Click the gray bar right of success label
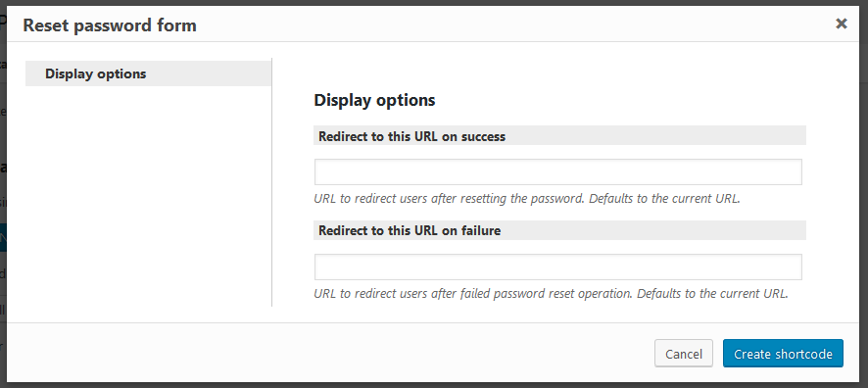Screen dimensions: 868x388 tap(656, 135)
